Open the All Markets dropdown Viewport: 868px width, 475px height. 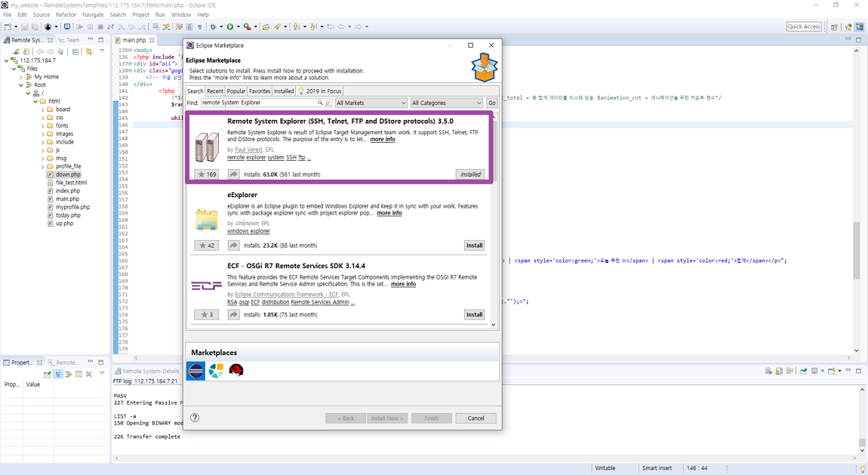click(x=371, y=103)
